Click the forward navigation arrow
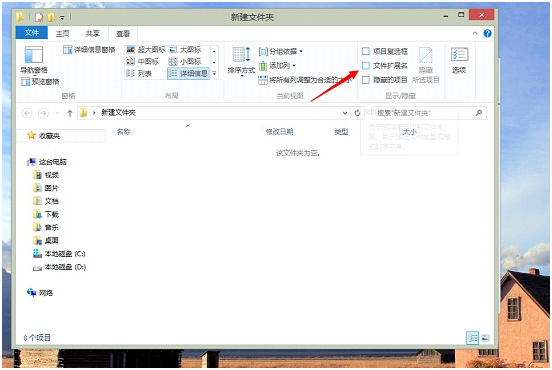The width and height of the screenshot is (552, 370). coord(43,113)
